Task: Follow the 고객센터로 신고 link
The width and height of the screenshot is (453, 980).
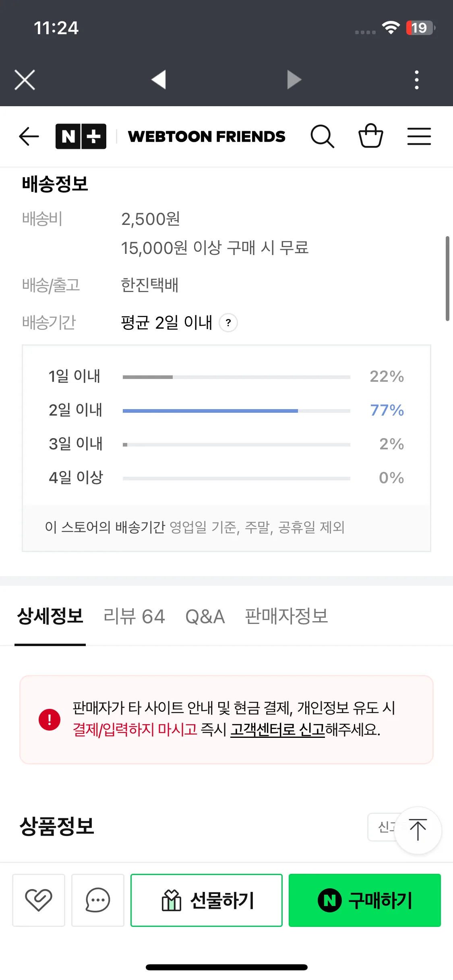Action: [277, 729]
